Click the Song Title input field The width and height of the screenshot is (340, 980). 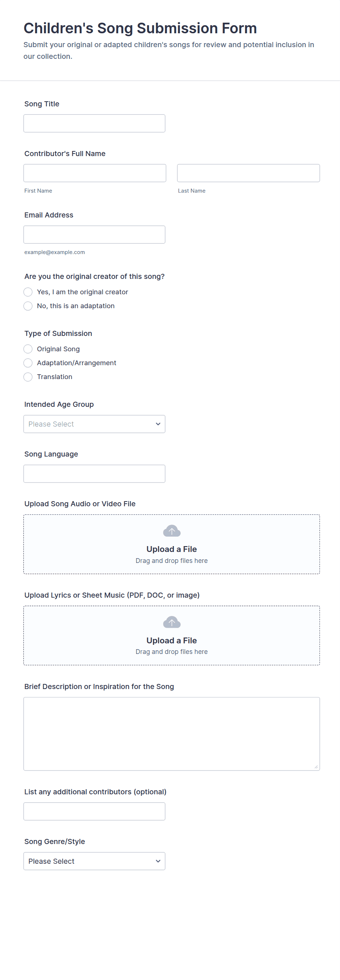click(94, 123)
